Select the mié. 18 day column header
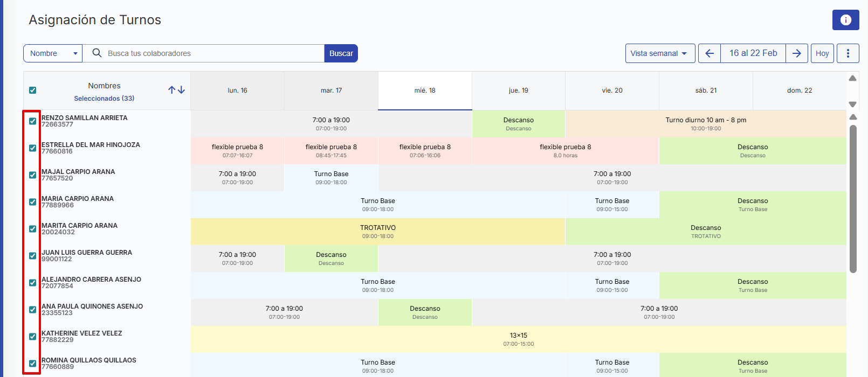Image resolution: width=868 pixels, height=377 pixels. tap(425, 90)
